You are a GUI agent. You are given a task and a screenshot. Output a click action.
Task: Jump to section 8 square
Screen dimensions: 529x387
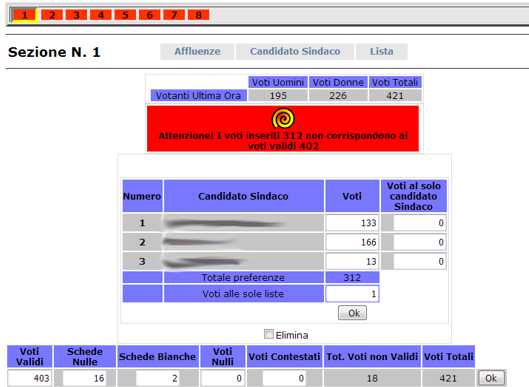pyautogui.click(x=198, y=15)
